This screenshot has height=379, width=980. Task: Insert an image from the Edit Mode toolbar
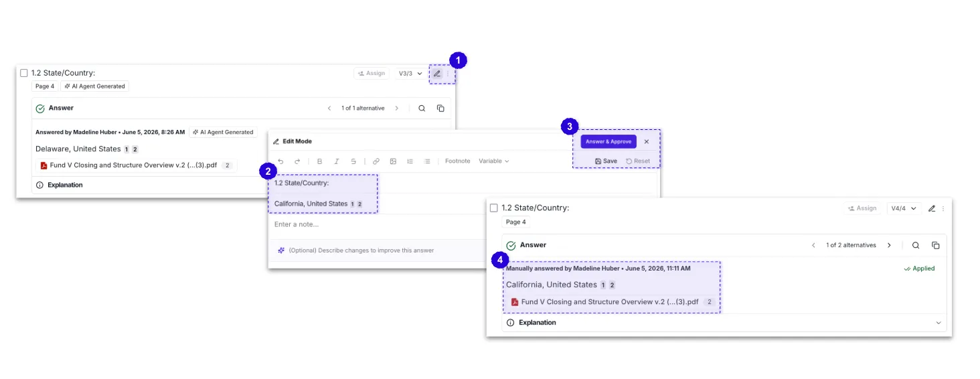tap(393, 161)
